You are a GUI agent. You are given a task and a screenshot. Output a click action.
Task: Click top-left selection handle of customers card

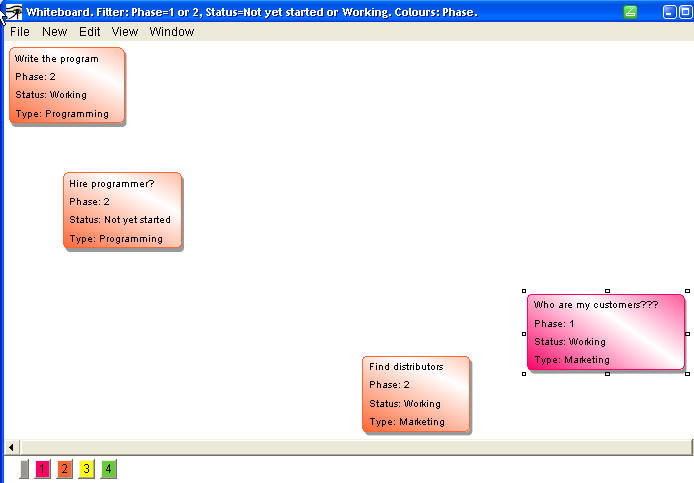(524, 291)
